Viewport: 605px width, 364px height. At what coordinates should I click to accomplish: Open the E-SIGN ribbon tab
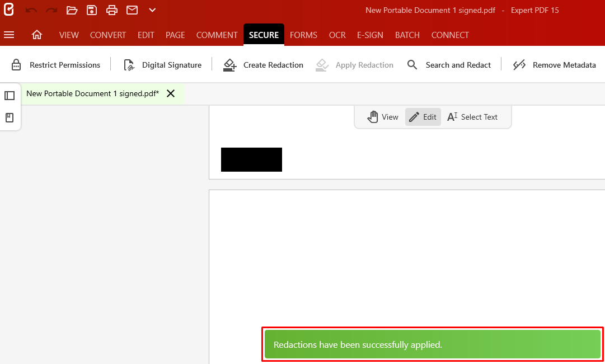[370, 35]
